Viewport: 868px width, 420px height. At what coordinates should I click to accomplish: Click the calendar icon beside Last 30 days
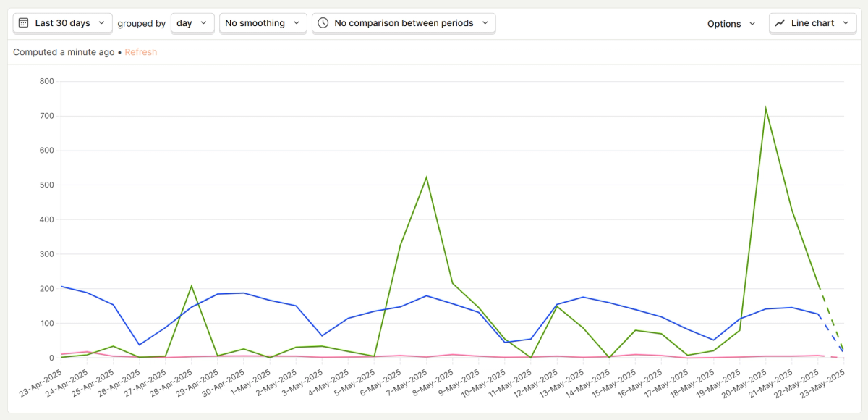[24, 23]
